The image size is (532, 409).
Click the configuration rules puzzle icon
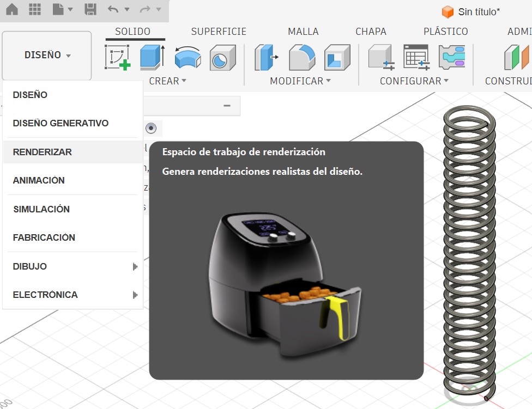[x=452, y=57]
